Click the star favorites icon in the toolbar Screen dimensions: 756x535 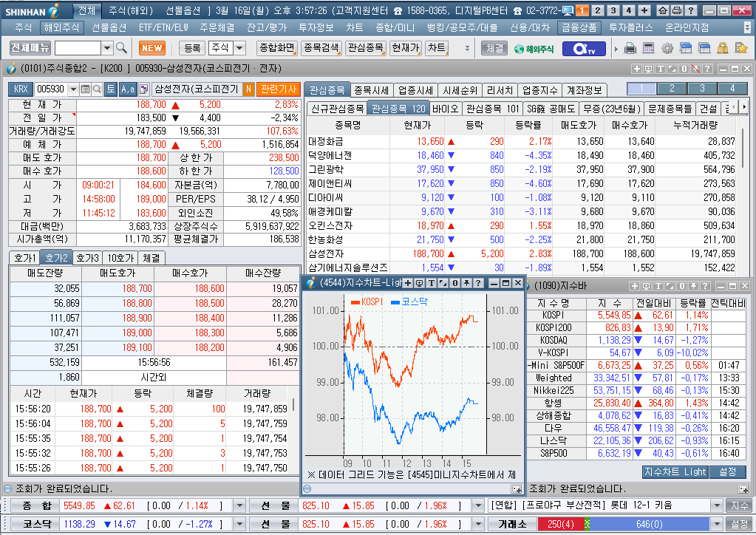tap(741, 48)
